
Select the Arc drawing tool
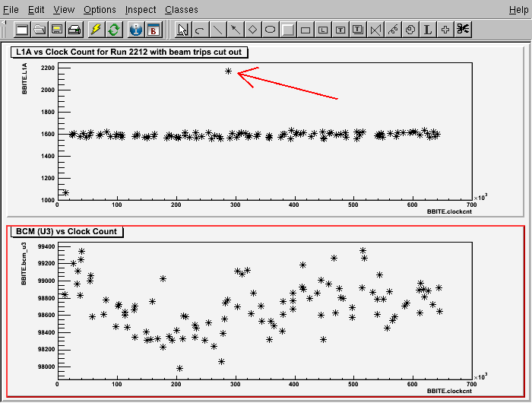pos(200,30)
